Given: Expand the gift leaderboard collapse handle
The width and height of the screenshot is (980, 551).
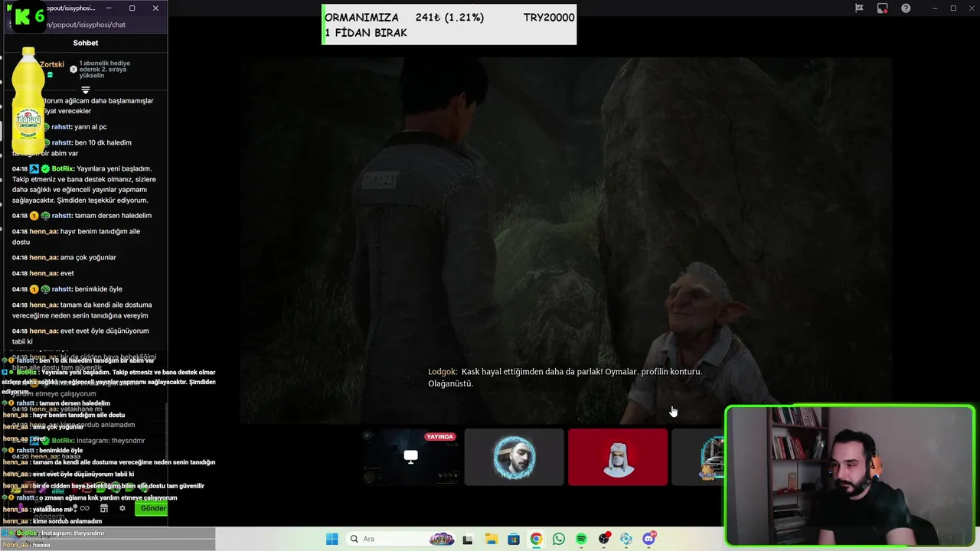Looking at the screenshot, I should [86, 90].
